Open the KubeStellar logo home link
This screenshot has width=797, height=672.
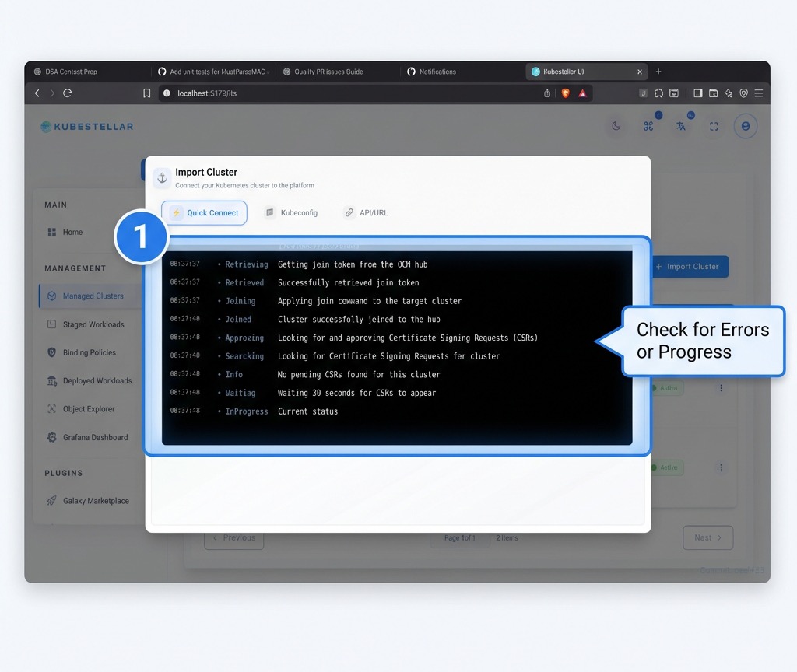pos(86,126)
